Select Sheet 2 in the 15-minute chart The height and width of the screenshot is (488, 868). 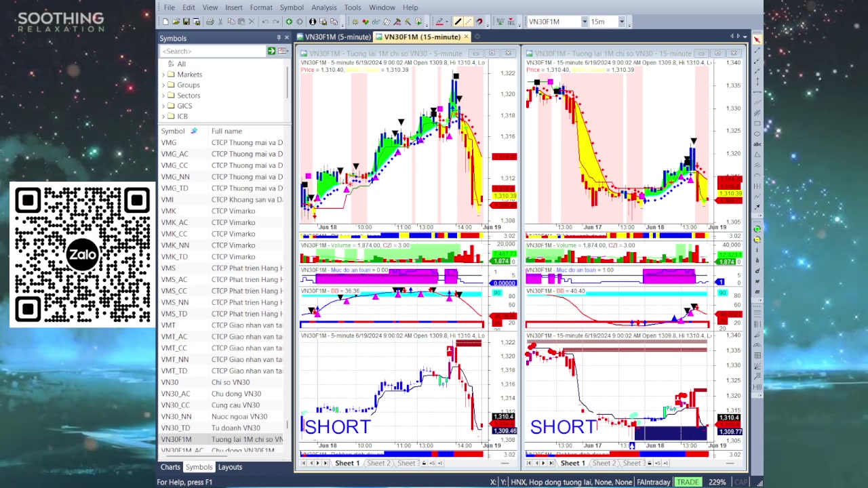point(604,464)
